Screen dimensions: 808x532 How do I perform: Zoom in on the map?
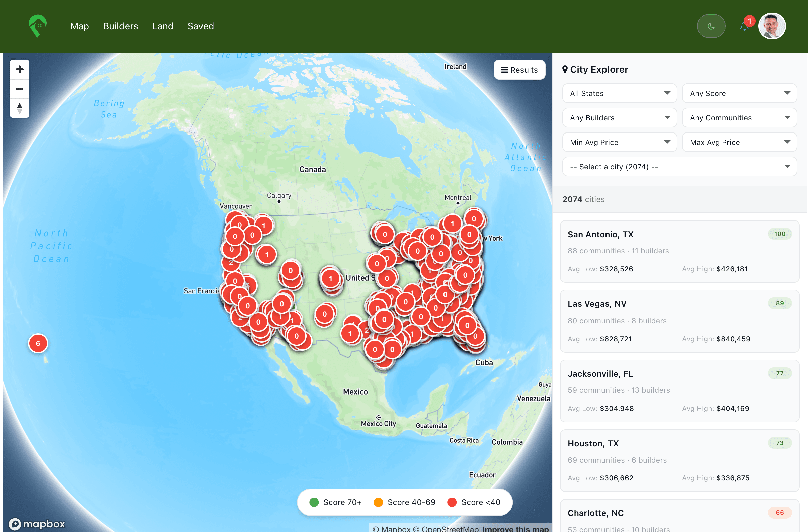(20, 70)
